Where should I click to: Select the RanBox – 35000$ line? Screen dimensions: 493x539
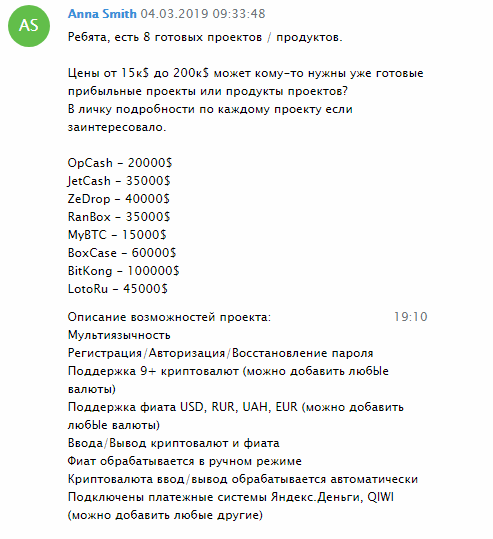119,217
